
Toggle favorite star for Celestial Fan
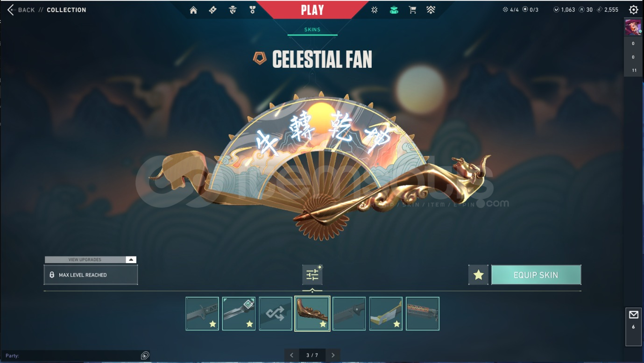(x=478, y=275)
